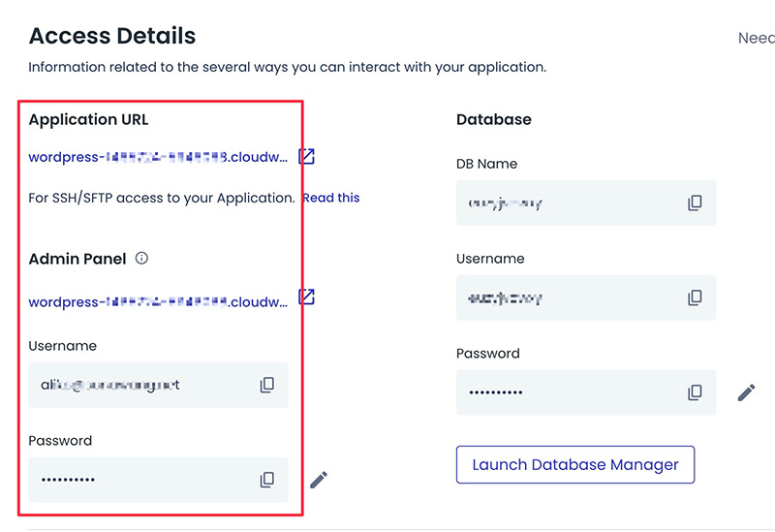Open Admin Panel URL external link icon
The image size is (775, 532).
pos(306,297)
